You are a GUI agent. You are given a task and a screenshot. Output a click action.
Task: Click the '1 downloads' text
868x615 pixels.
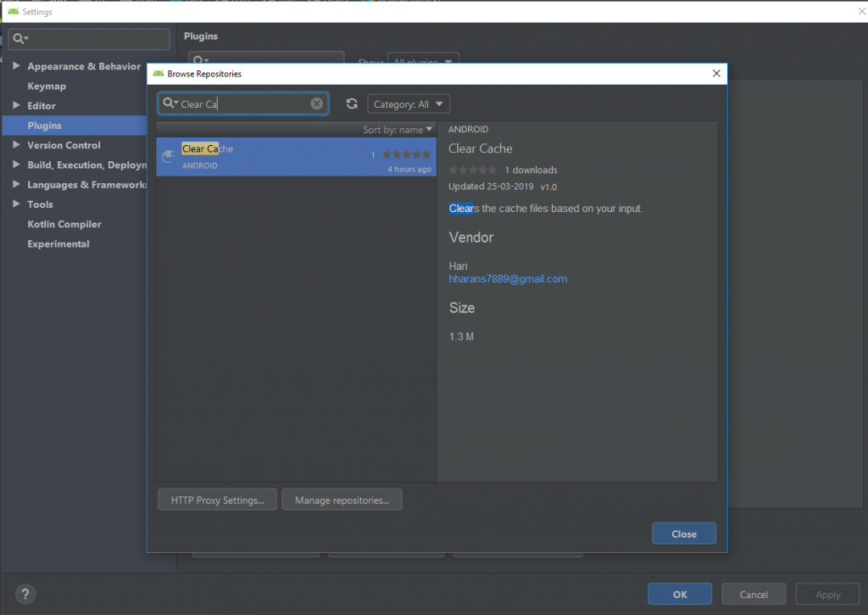tap(531, 171)
